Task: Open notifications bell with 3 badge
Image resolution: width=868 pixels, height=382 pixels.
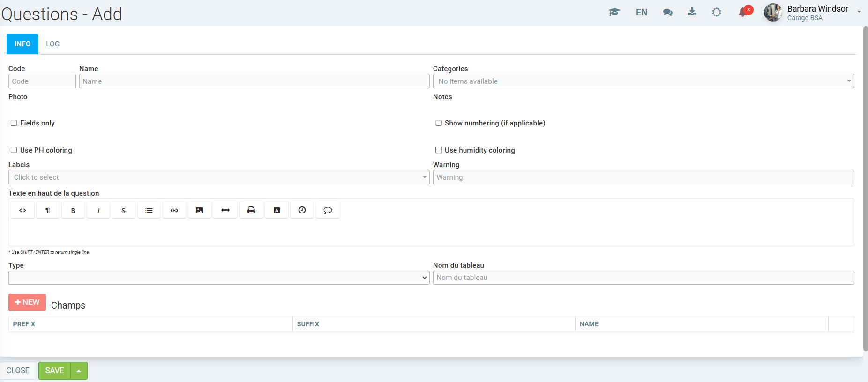Action: [743, 12]
